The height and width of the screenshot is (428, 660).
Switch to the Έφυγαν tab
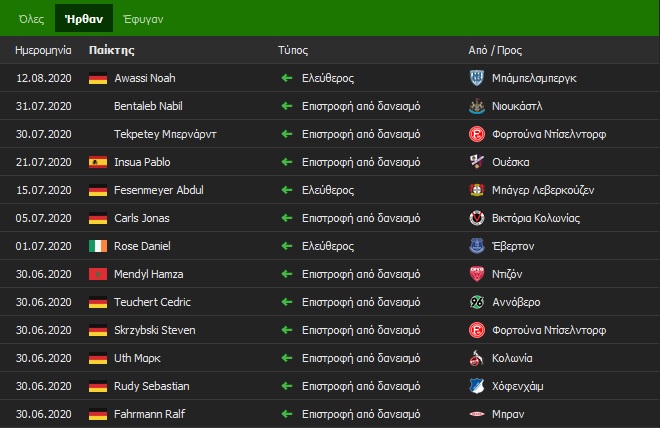coord(144,19)
